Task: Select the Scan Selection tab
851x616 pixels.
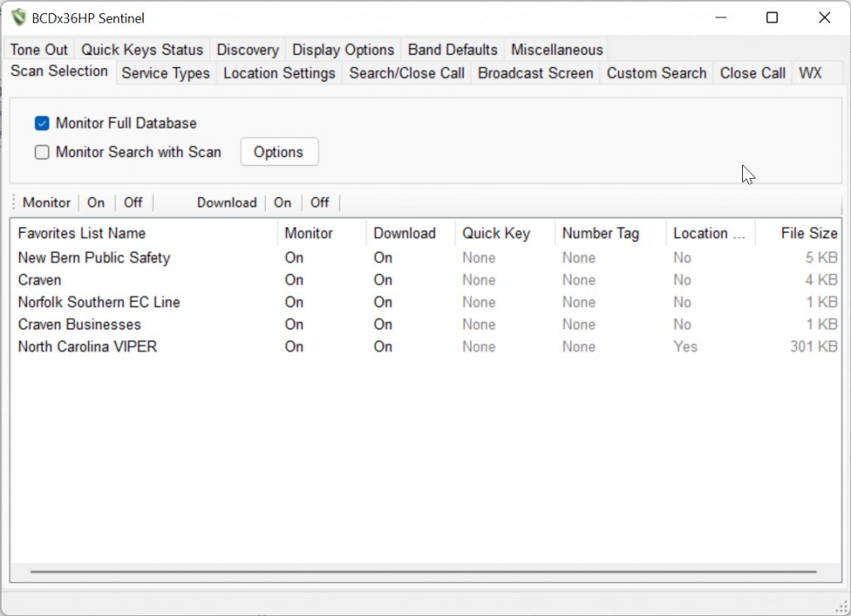Action: [59, 71]
